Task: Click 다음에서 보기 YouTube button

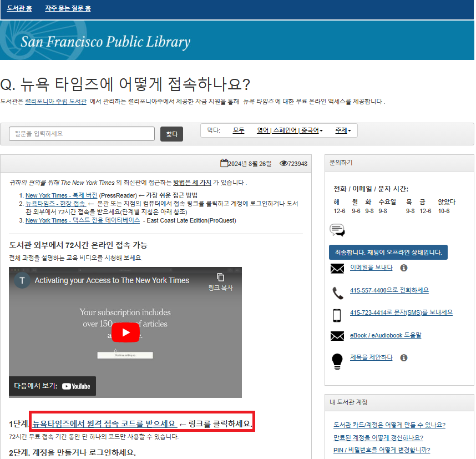Action: click(x=52, y=386)
